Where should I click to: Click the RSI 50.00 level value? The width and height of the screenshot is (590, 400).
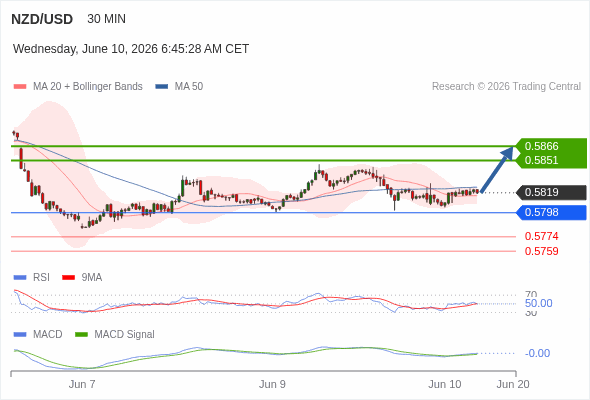tap(538, 303)
